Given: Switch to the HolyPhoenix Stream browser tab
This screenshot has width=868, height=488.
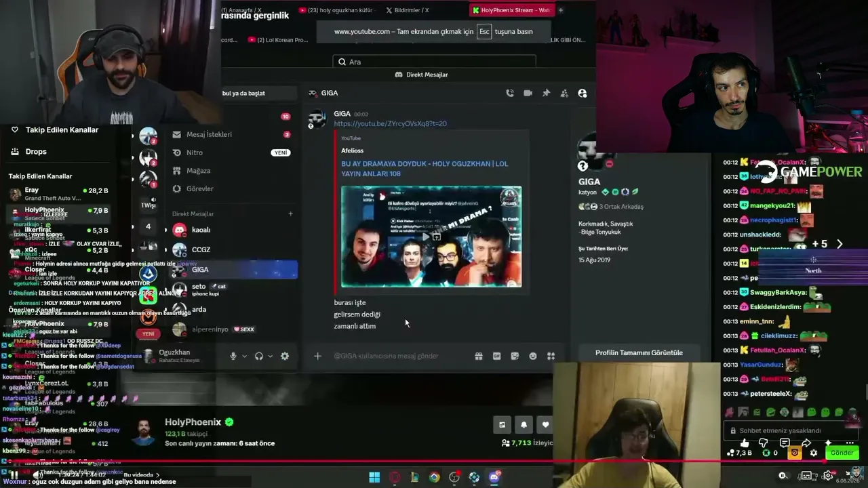Looking at the screenshot, I should tap(512, 10).
